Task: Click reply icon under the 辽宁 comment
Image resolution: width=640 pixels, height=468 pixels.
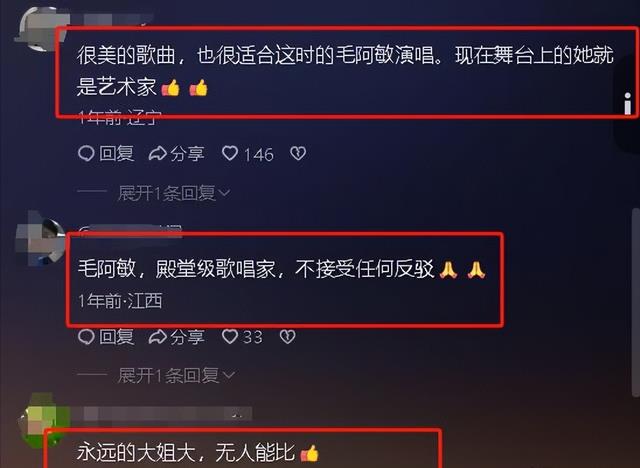Action: [x=86, y=154]
